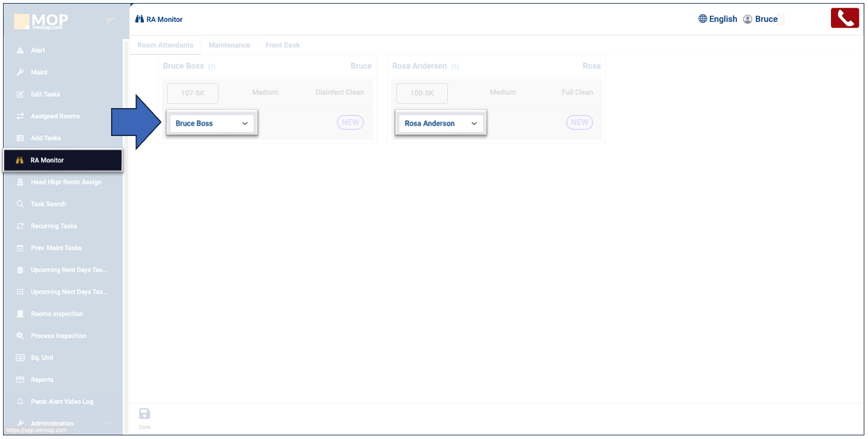Click the Panic Alert bell icon
The height and width of the screenshot is (439, 868).
click(20, 401)
